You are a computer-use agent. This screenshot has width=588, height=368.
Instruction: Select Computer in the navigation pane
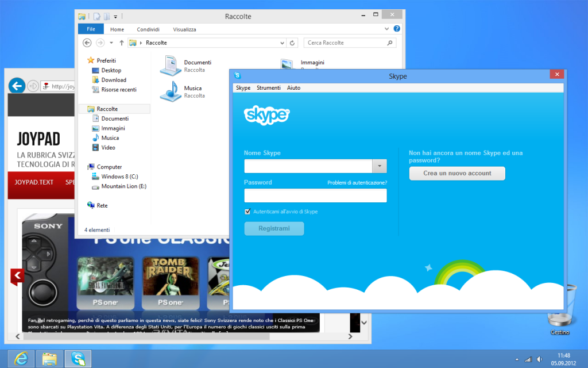coord(105,167)
